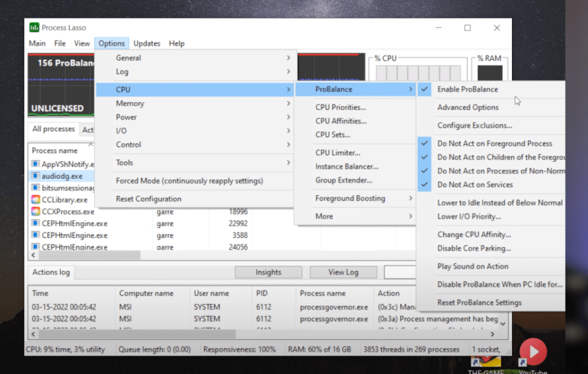Viewport: 588px width, 374px height.
Task: Open CPU Affinities dialog
Action: [355, 121]
